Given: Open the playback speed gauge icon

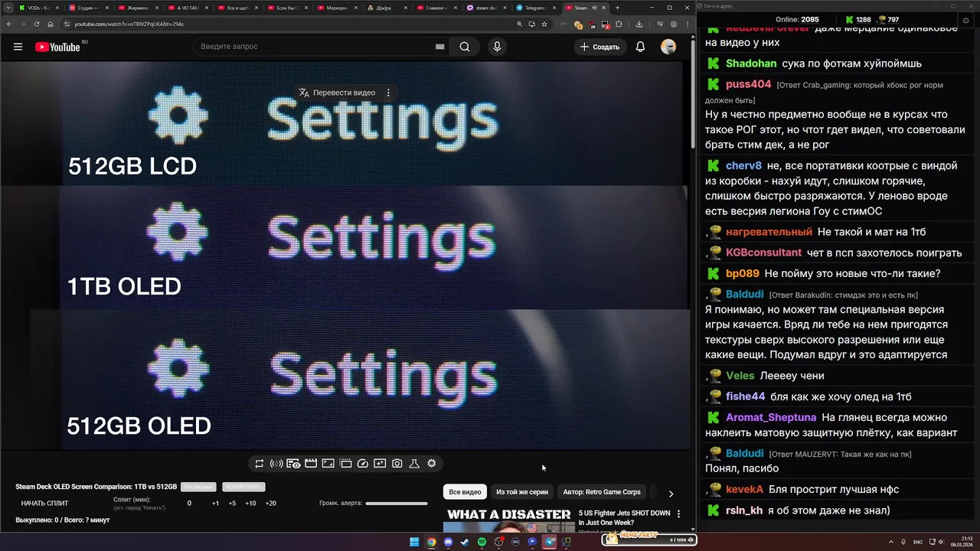Looking at the screenshot, I should tap(363, 464).
